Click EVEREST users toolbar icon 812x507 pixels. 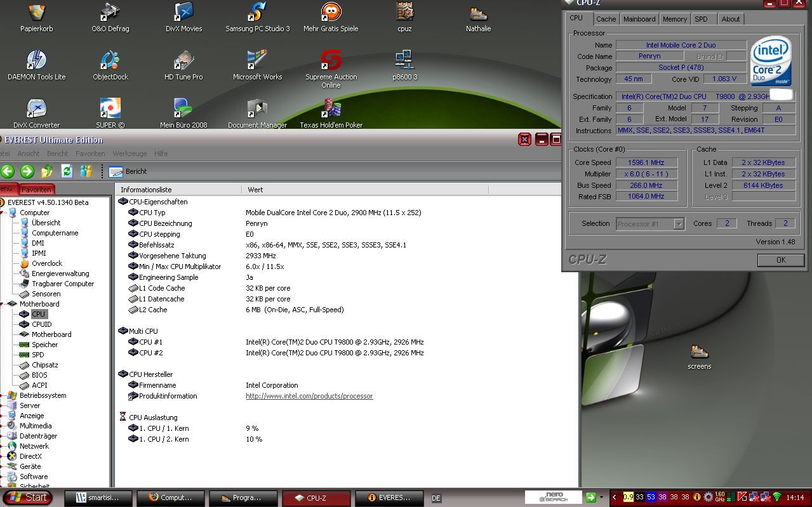86,171
